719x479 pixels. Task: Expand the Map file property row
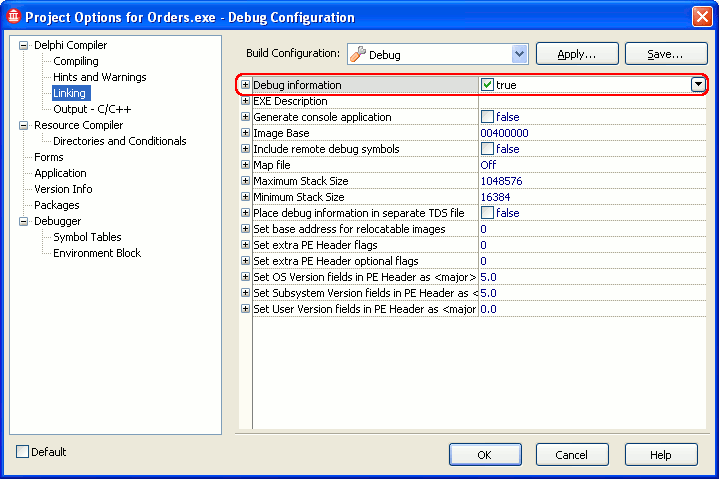(x=245, y=165)
